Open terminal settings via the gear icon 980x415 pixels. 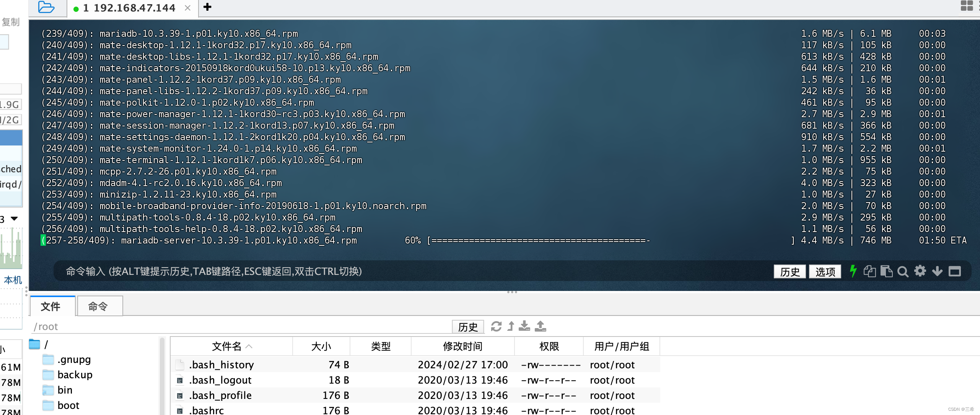click(920, 271)
